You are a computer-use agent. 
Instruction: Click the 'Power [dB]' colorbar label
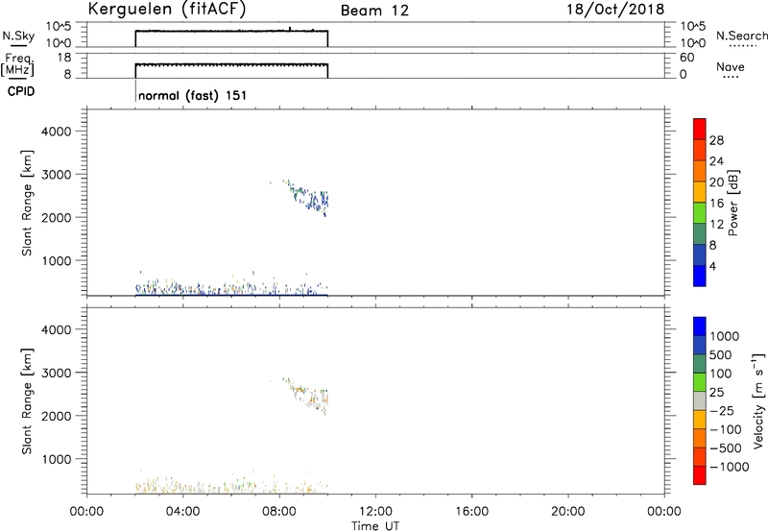732,203
